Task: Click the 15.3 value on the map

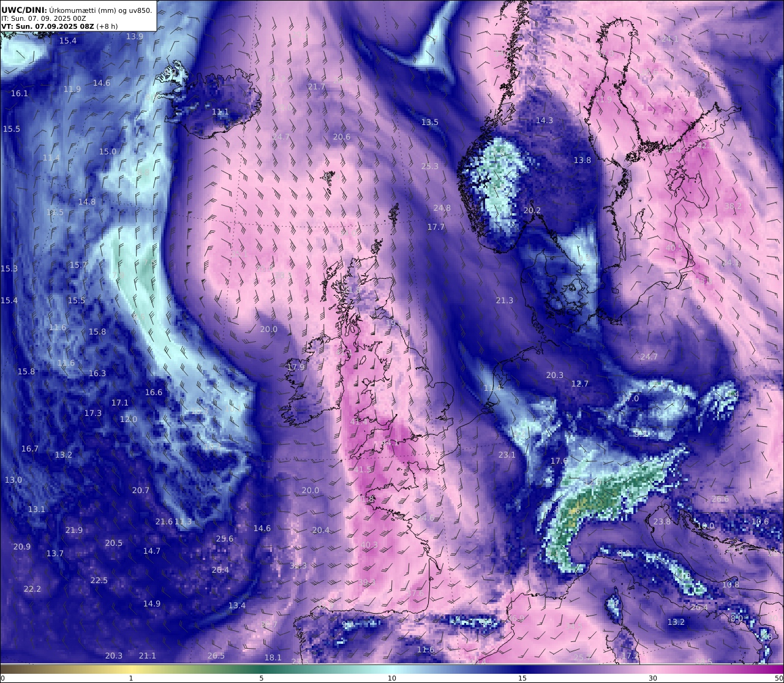Action: tap(9, 268)
